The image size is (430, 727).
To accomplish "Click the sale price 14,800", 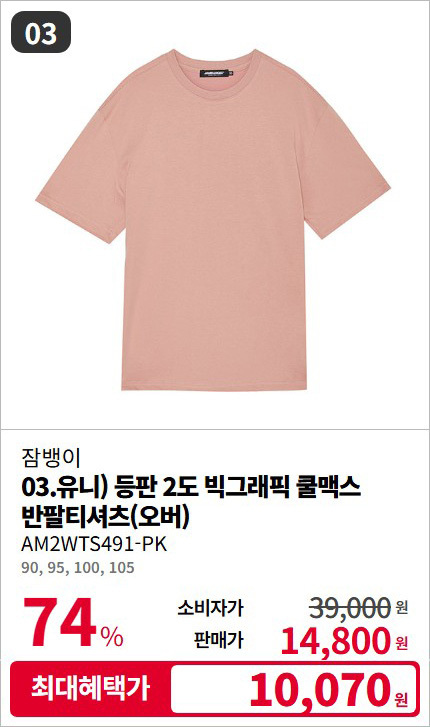I will [x=335, y=641].
